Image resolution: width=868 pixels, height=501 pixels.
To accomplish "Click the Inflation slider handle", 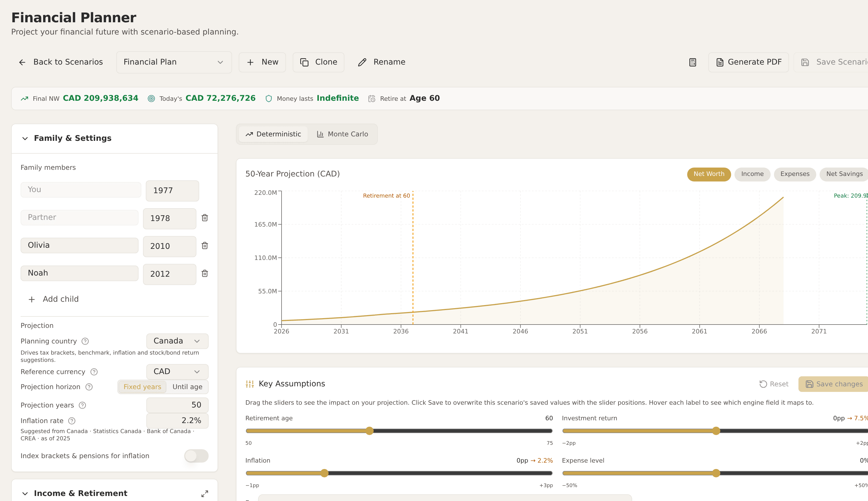I will pos(324,473).
